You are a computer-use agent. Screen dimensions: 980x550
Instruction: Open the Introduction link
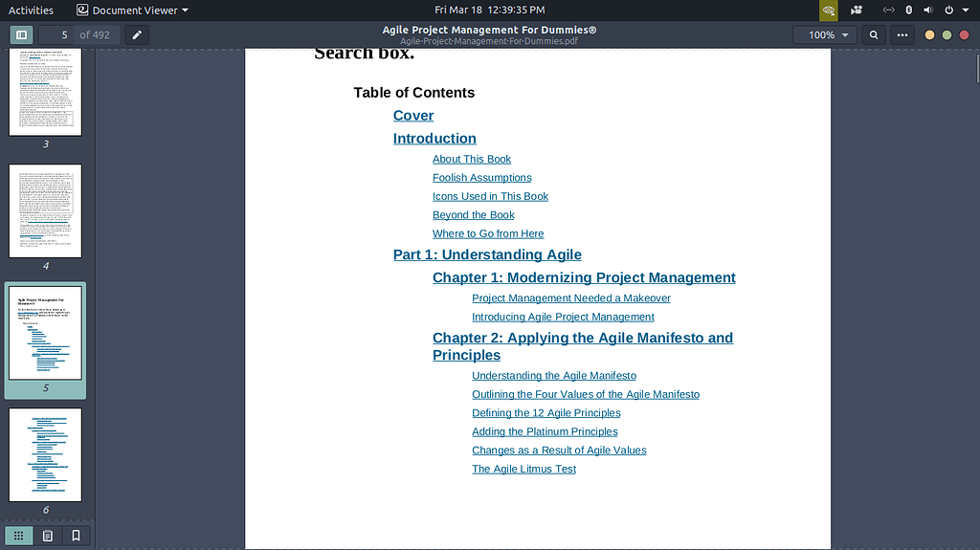434,139
